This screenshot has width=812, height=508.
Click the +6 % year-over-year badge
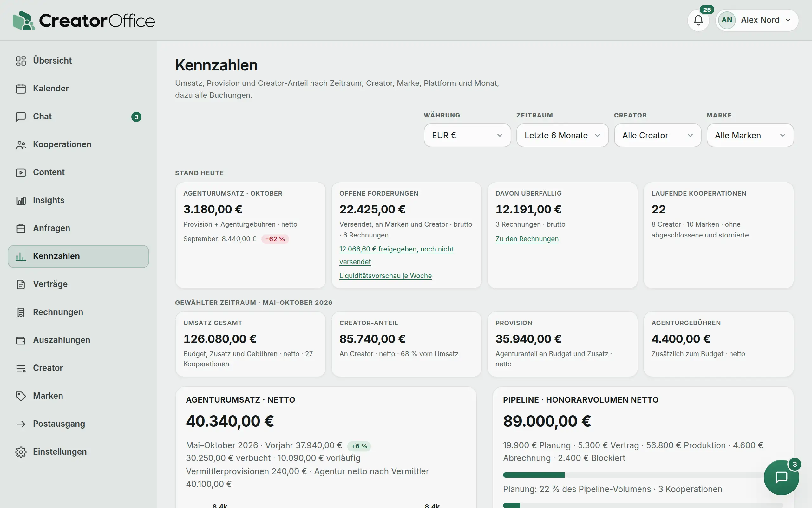point(359,446)
